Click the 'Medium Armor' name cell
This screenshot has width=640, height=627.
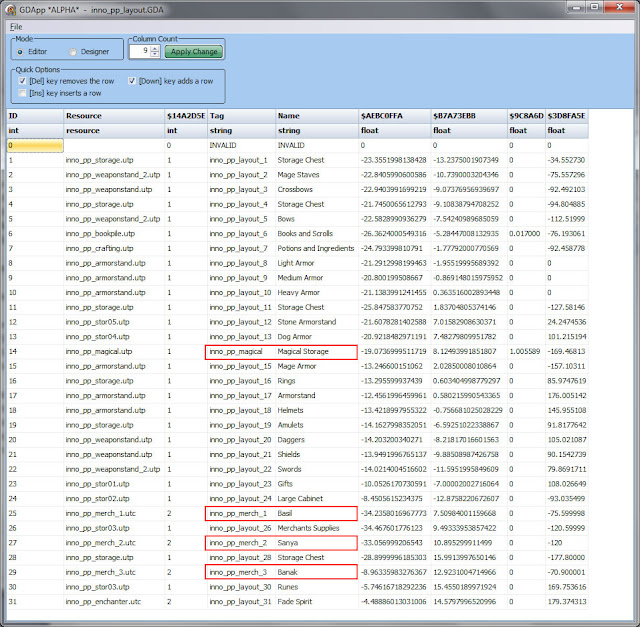(x=317, y=278)
